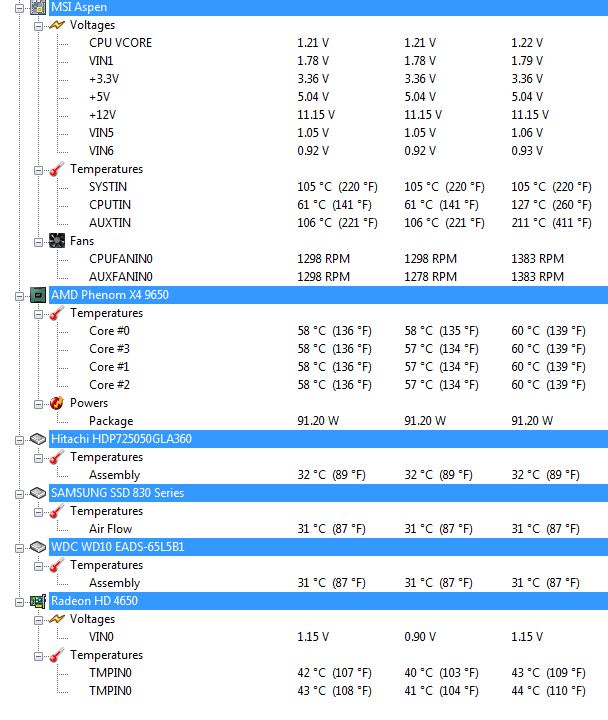Collapse the SAMSUNG SSD 830 Series node
Viewport: 608px width, 720px height.
point(19,495)
